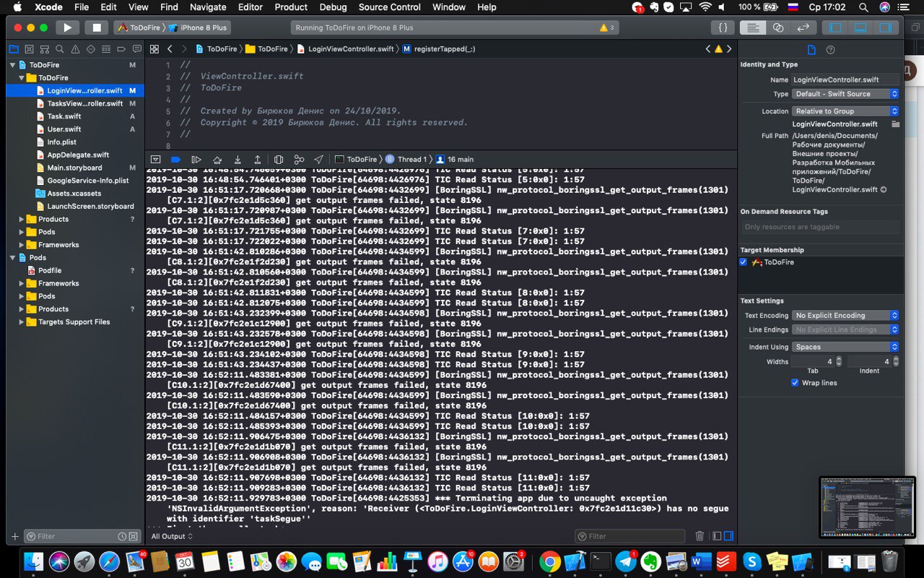Open Debug View Hierarchy icon

tap(279, 159)
